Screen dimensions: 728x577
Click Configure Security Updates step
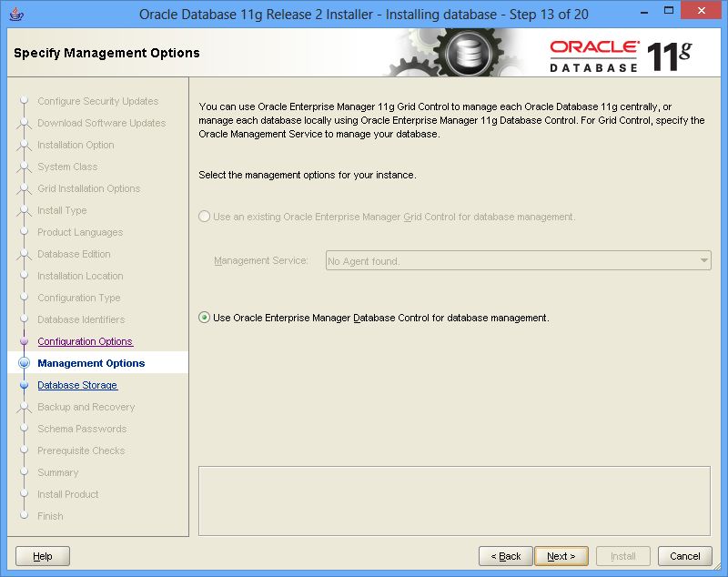pos(98,101)
